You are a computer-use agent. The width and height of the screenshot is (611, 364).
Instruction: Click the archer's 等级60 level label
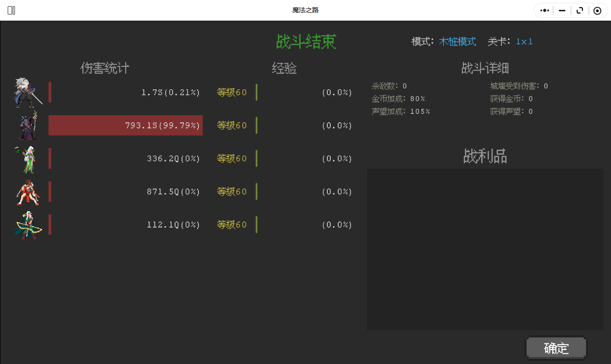(x=231, y=225)
